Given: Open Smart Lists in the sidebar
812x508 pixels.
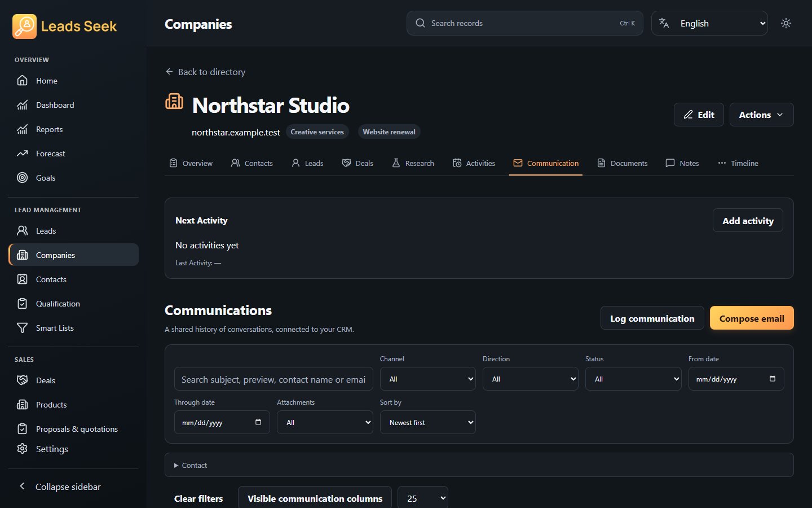Looking at the screenshot, I should (x=73, y=328).
